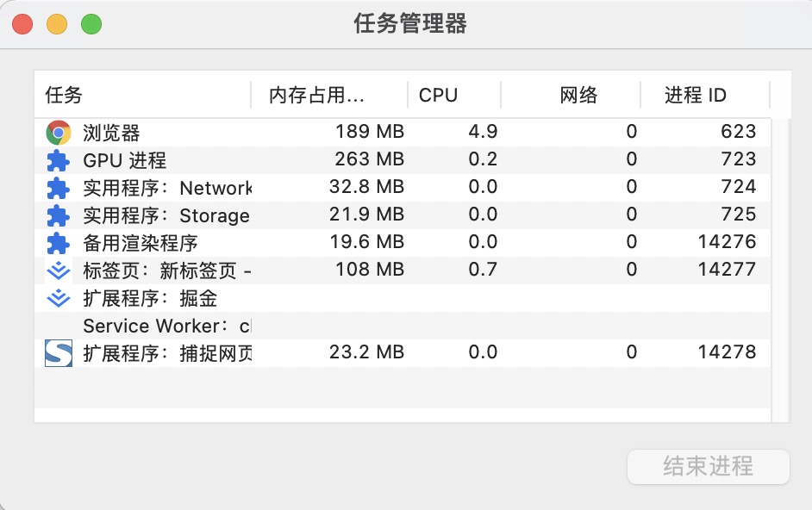Click puzzle icon beside 实用程序: Network
The width and height of the screenshot is (812, 510).
pyautogui.click(x=59, y=188)
